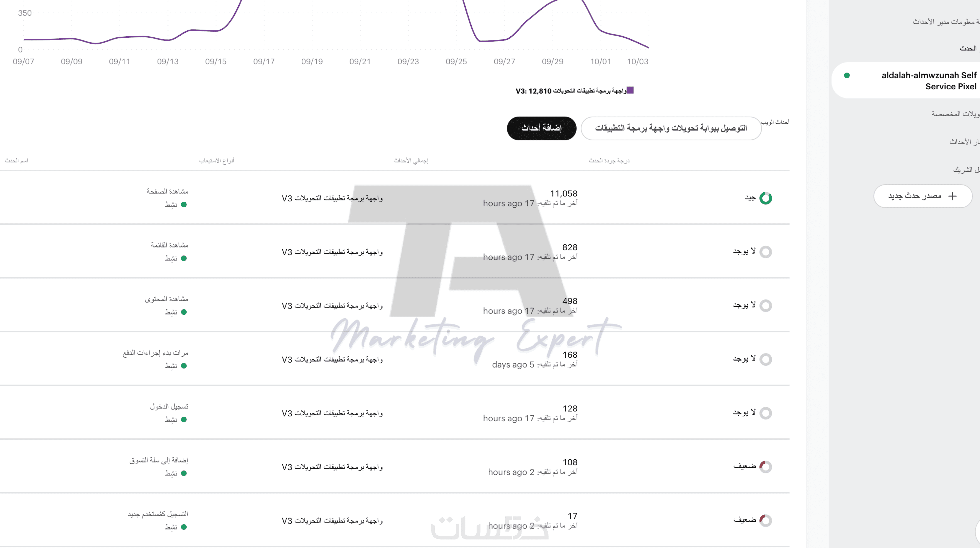The image size is (980, 551).
Task: Open the مرات بدء إجراءات الدفع checkout event
Action: [x=156, y=353]
